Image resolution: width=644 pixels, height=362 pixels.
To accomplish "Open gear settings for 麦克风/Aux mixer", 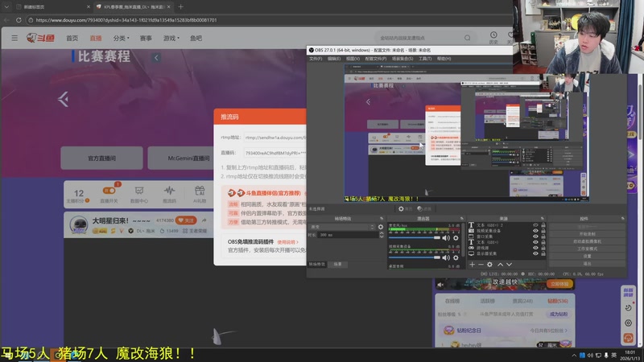I will click(x=456, y=237).
